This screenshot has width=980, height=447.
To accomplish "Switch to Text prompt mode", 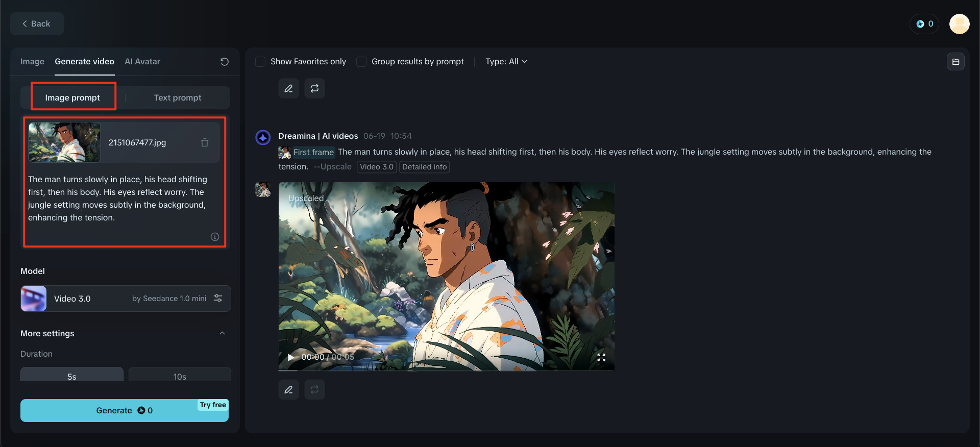I will 178,97.
